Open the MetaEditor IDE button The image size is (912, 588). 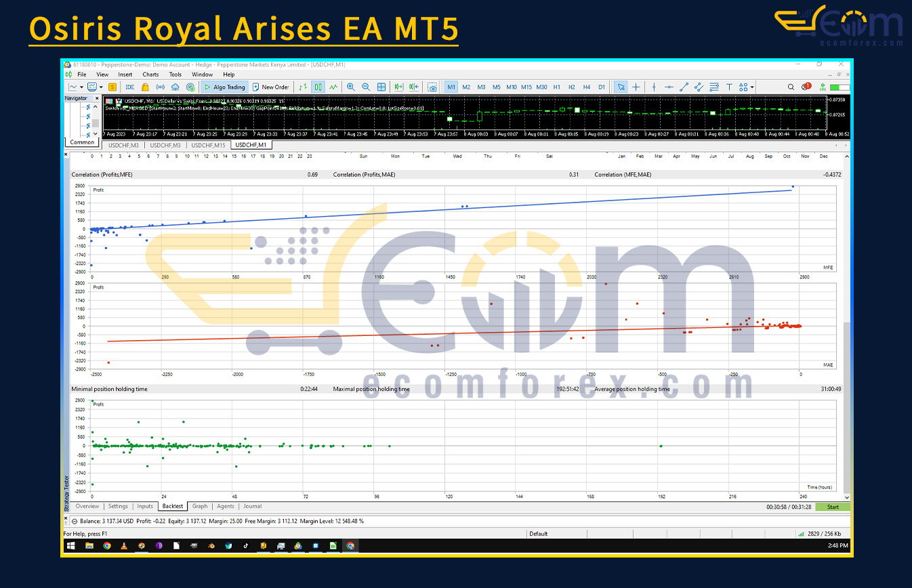(129, 87)
